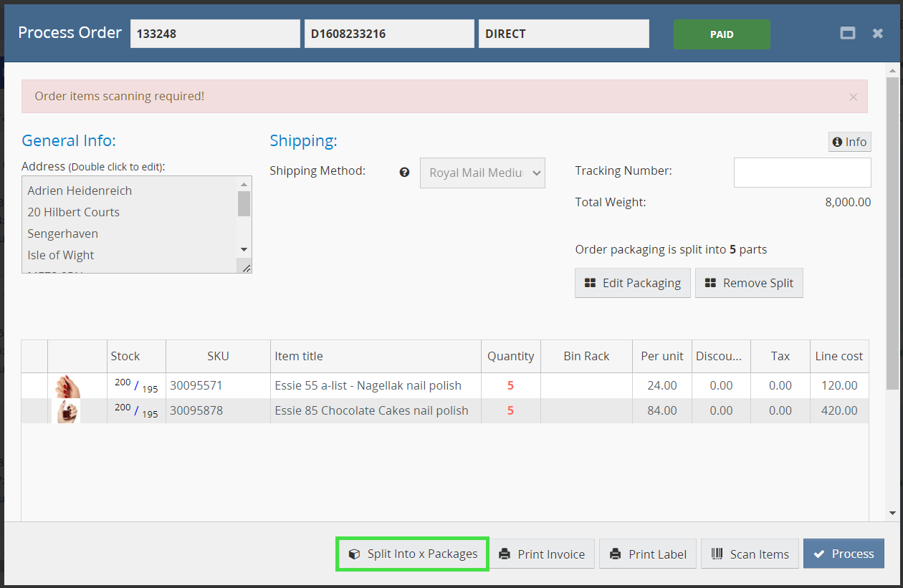Click the Info button
The image size is (903, 588).
[849, 142]
